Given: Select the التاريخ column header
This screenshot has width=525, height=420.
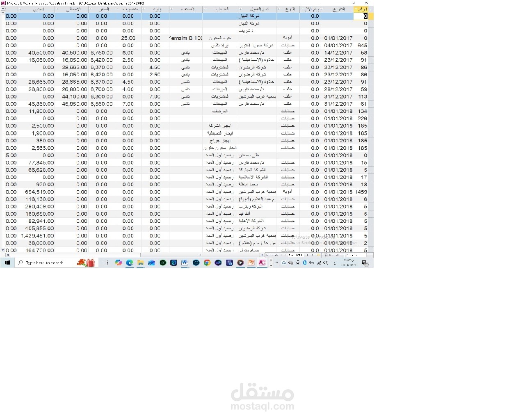Looking at the screenshot, I should tap(339, 9).
